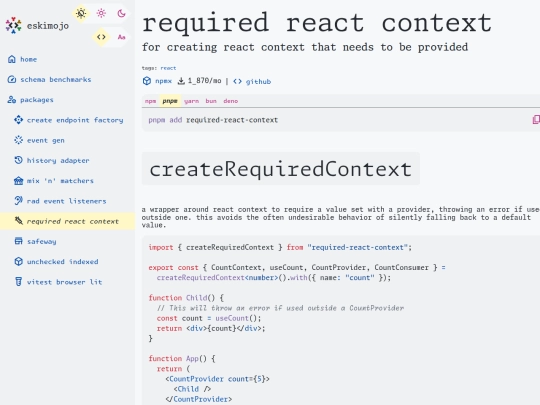This screenshot has height=405, width=540.
Task: Copy the pnpm install command
Action: [x=536, y=120]
